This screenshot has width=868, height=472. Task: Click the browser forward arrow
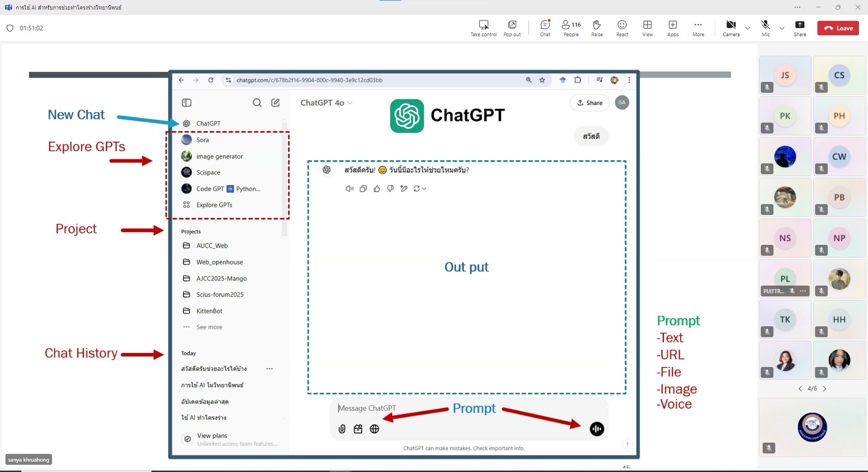click(x=196, y=80)
